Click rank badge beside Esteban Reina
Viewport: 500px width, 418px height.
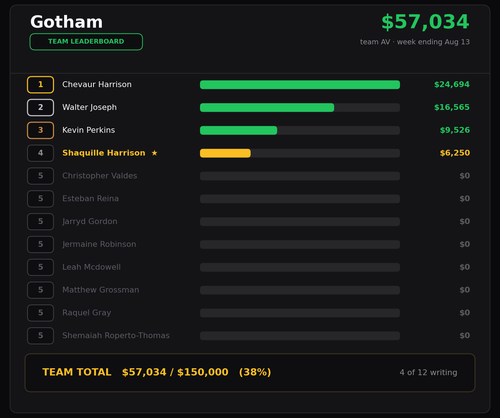coord(40,199)
